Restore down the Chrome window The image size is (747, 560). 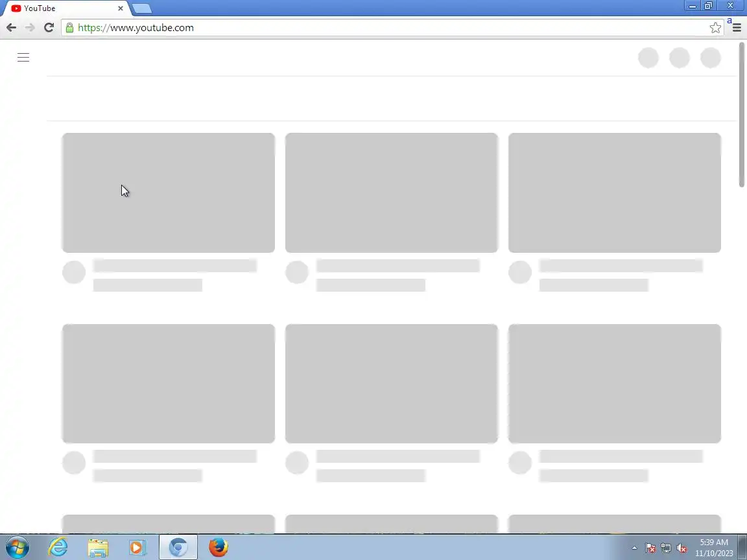tap(708, 6)
